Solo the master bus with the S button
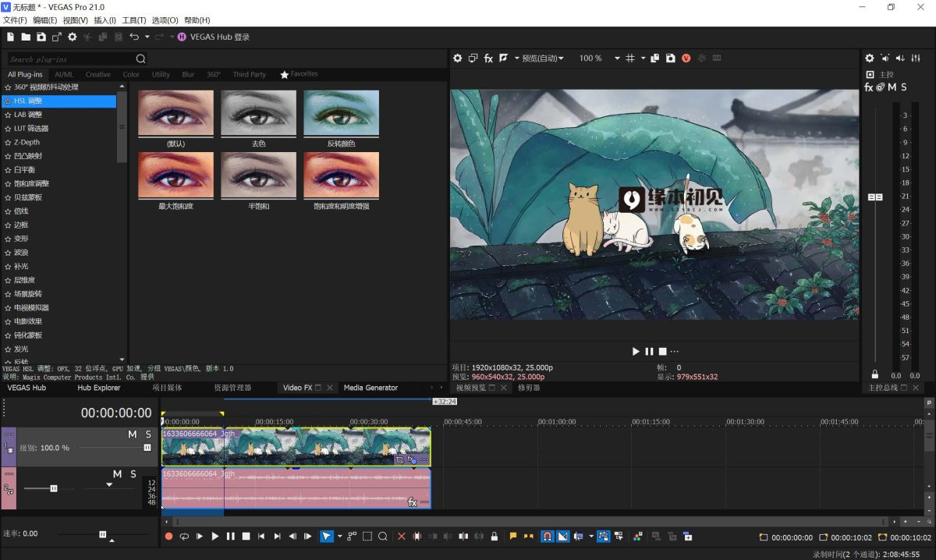 (x=904, y=87)
